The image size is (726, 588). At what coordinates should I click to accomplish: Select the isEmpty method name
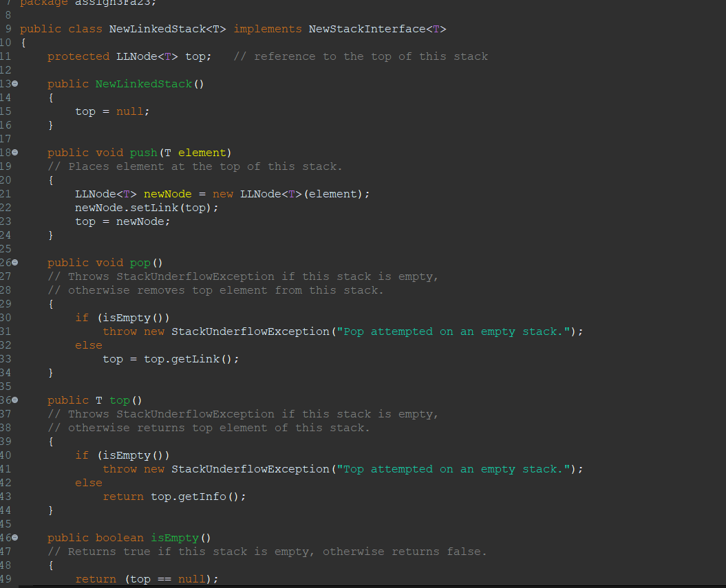click(x=174, y=537)
